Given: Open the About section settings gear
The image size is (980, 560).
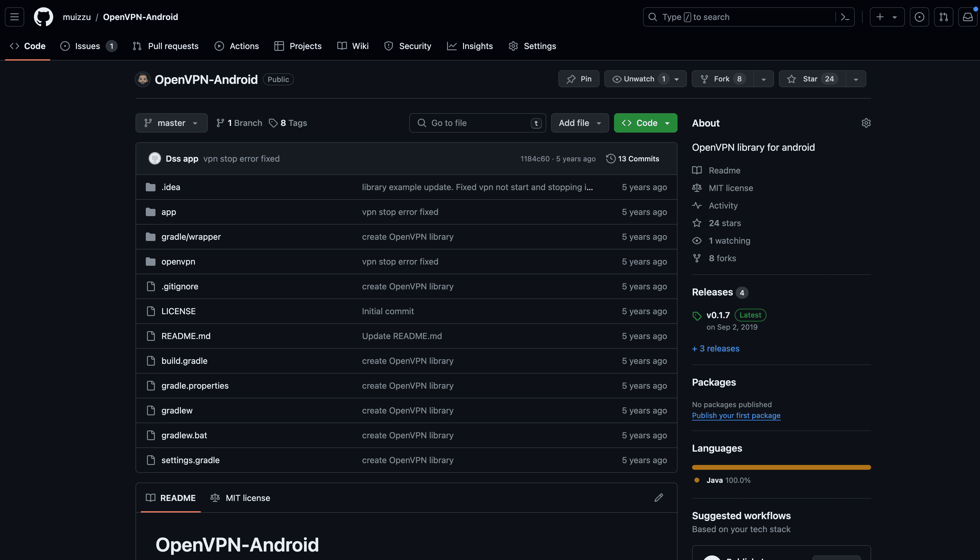Looking at the screenshot, I should pos(866,123).
